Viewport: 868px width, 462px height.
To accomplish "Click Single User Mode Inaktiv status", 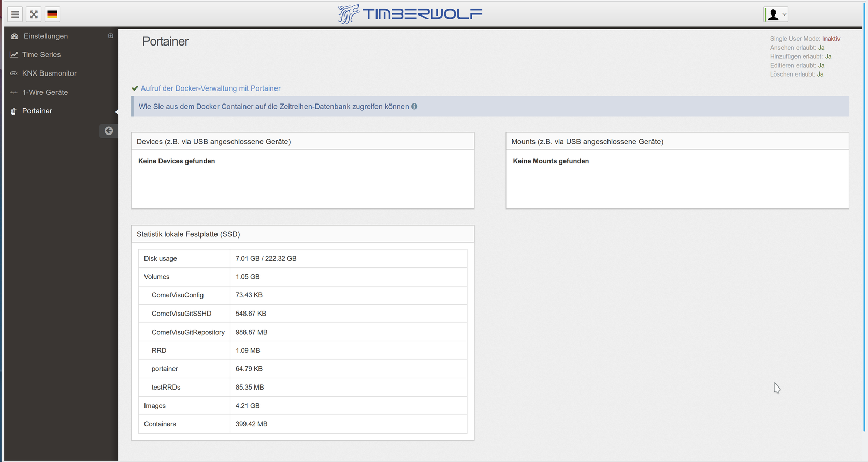I will pyautogui.click(x=805, y=39).
